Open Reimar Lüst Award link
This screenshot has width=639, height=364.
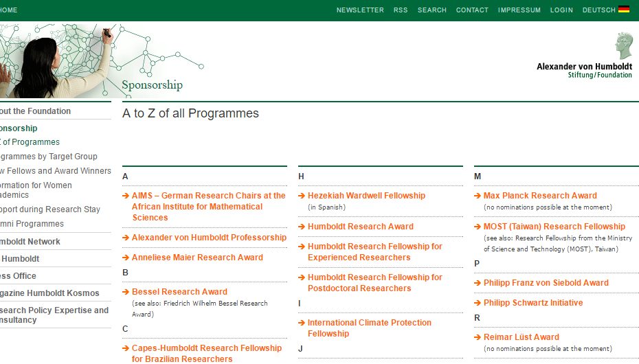pos(522,337)
